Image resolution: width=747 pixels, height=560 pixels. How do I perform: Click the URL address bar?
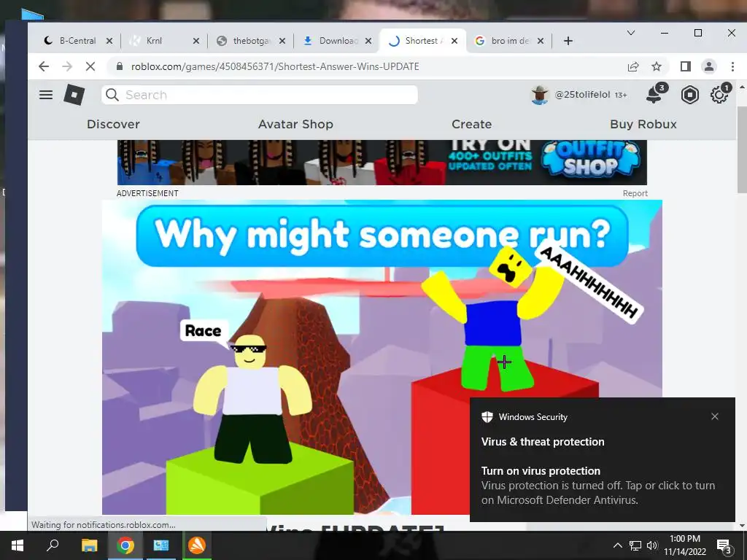point(371,66)
